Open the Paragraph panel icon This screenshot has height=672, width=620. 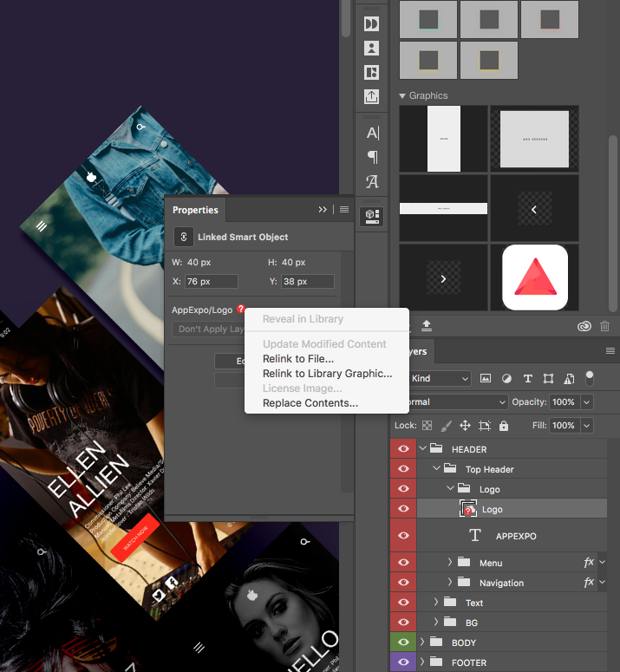click(372, 157)
